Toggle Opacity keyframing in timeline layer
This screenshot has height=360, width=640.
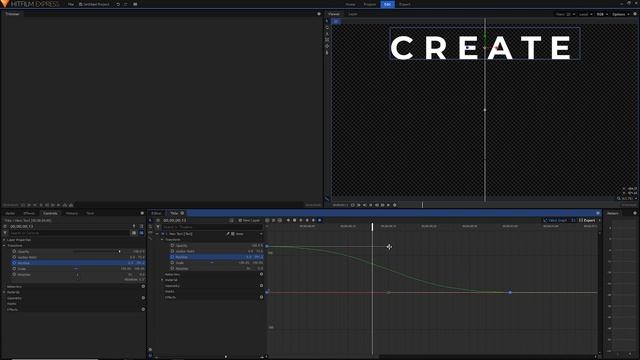click(172, 246)
